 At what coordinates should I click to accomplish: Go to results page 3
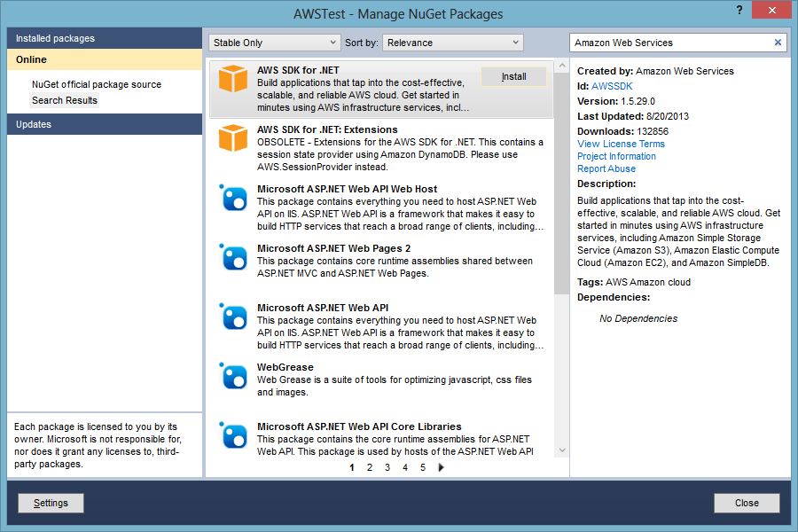tap(387, 467)
